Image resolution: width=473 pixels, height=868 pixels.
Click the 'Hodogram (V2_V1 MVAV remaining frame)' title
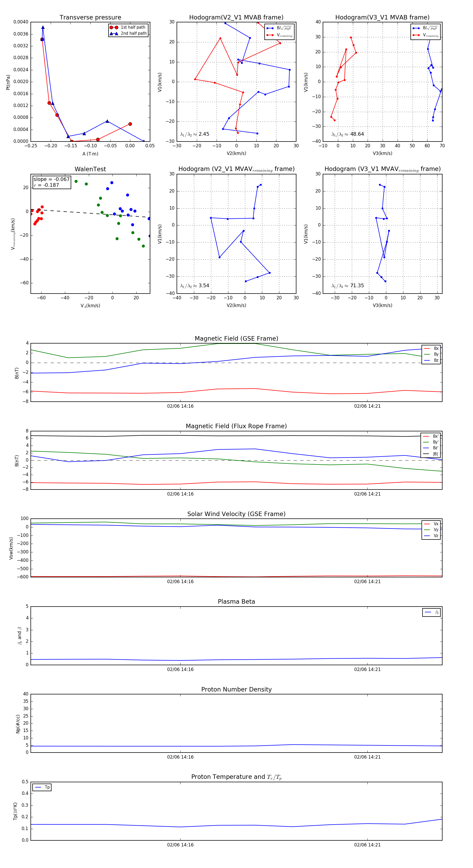coord(236,169)
